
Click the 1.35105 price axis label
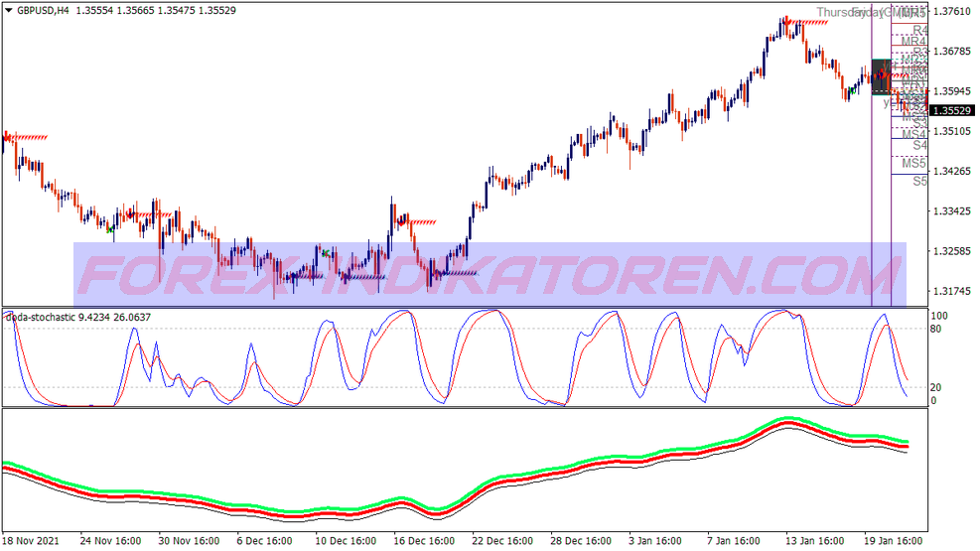[x=952, y=131]
